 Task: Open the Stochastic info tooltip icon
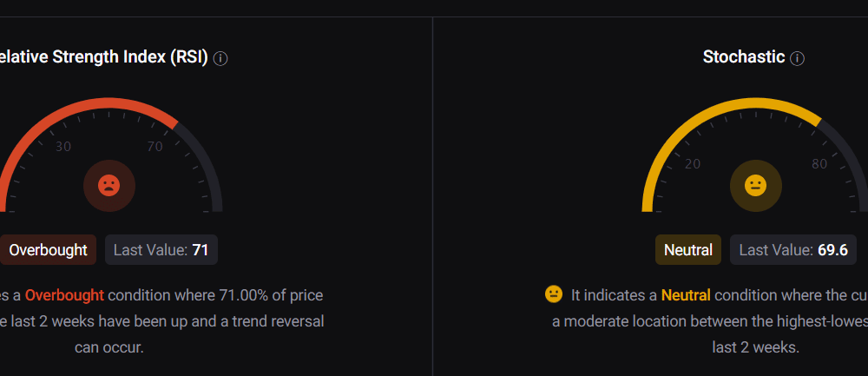pyautogui.click(x=797, y=58)
